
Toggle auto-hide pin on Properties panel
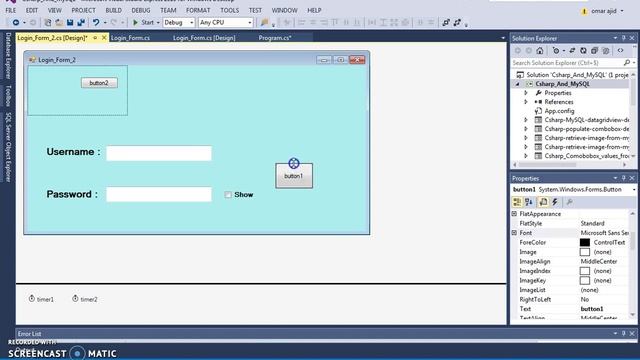[624, 178]
